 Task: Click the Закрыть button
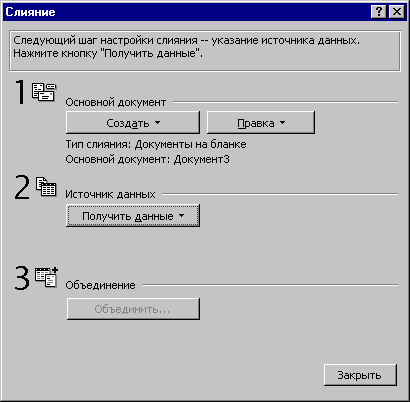click(x=360, y=375)
